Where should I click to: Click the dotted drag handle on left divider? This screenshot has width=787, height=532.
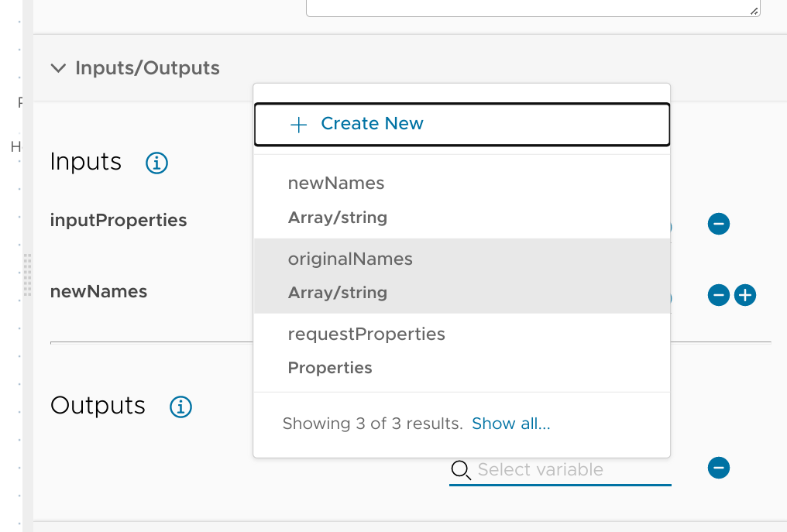(27, 274)
